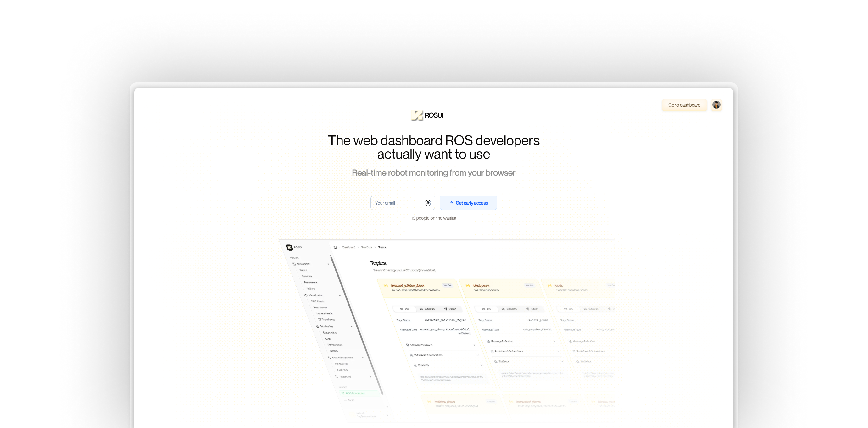
Task: Click the broadcast icon on /attached_collision_object card
Action: pos(386,286)
